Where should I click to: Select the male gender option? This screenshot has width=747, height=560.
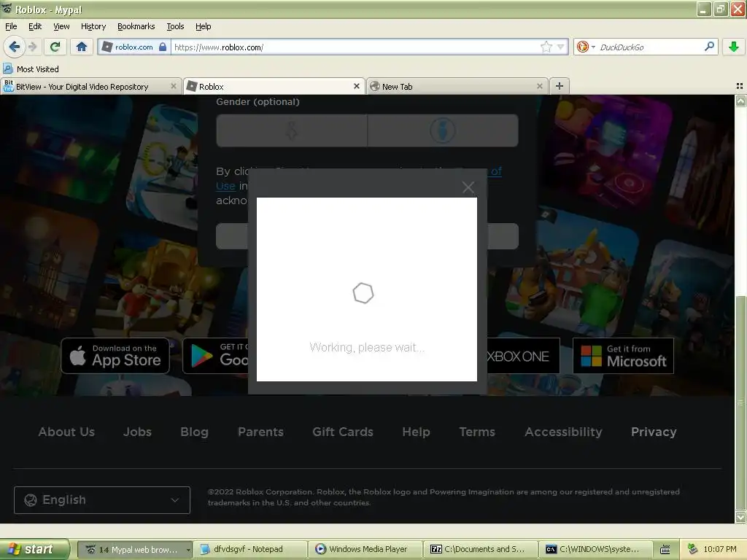pyautogui.click(x=443, y=130)
